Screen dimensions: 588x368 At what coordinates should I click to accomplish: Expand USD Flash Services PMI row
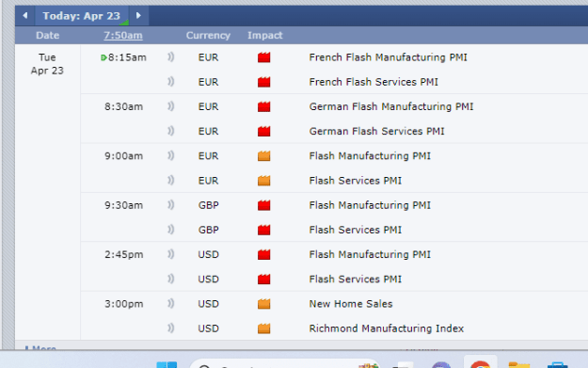coord(355,280)
